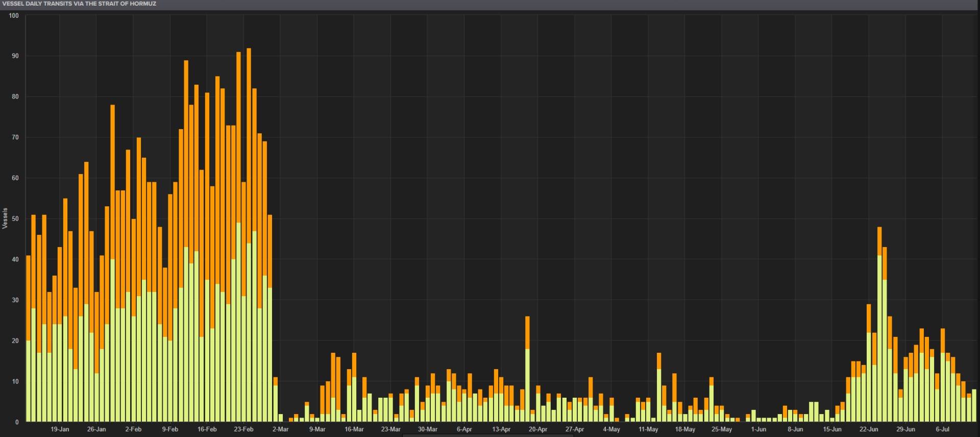Click the 2-Mar date label on x-axis
Image resolution: width=980 pixels, height=437 pixels.
click(x=280, y=429)
